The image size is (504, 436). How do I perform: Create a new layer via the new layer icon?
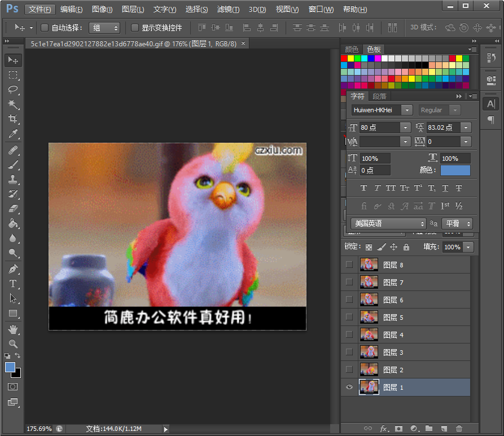(x=444, y=429)
